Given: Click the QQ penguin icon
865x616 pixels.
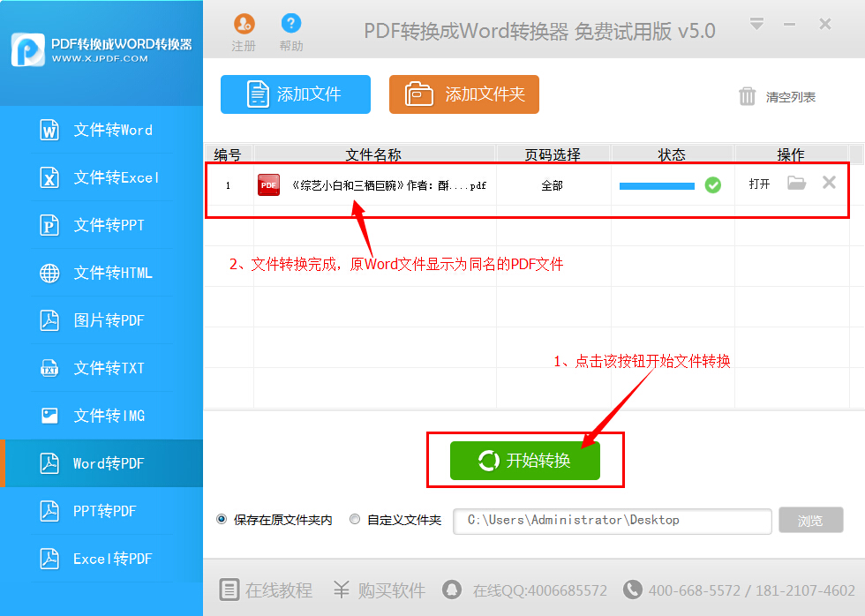Looking at the screenshot, I should 452,589.
